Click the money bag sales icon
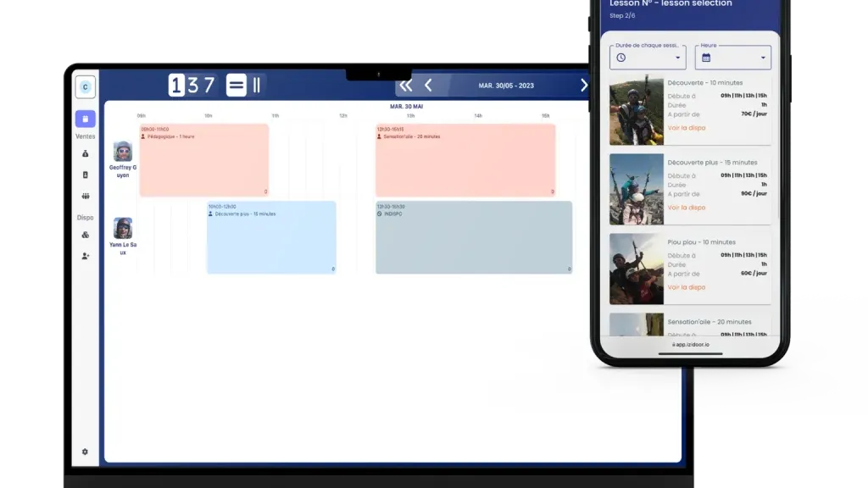Screen dimensions: 868x488 tap(85, 153)
